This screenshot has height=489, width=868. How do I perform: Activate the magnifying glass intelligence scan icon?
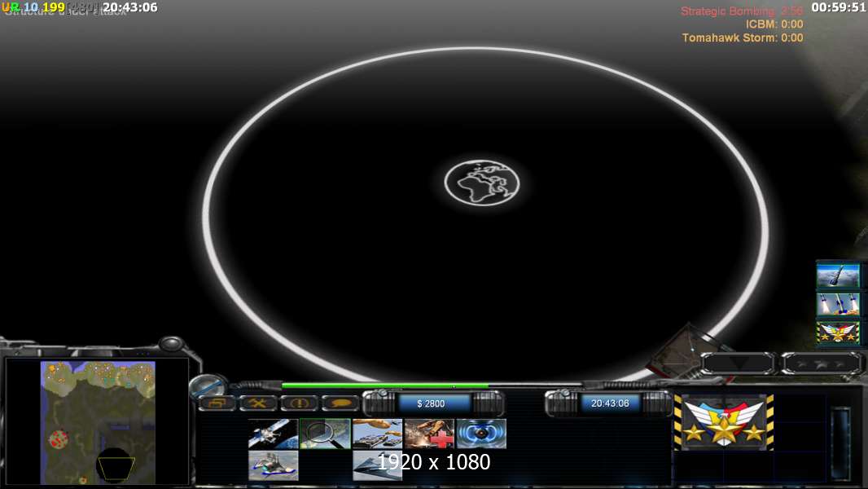325,434
